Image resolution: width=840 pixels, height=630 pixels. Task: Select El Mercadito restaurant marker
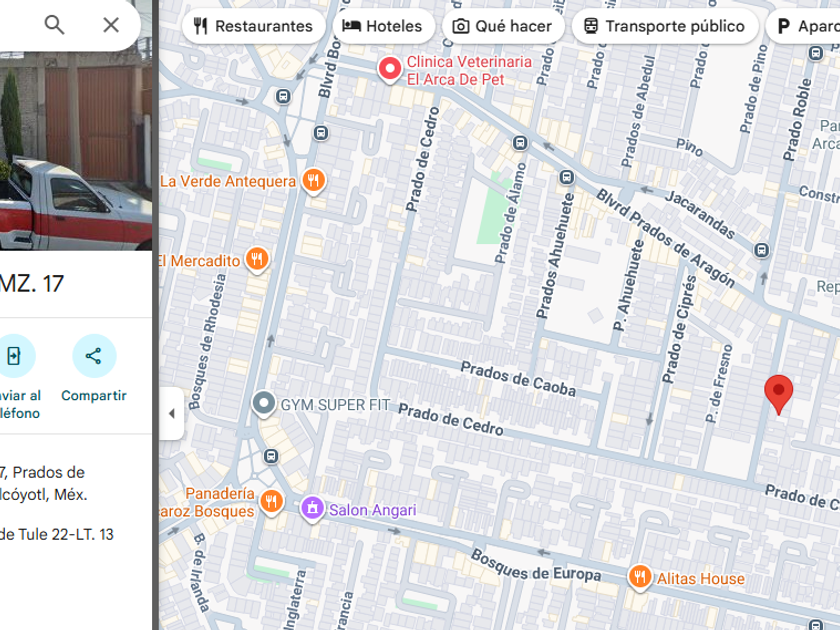click(x=257, y=260)
